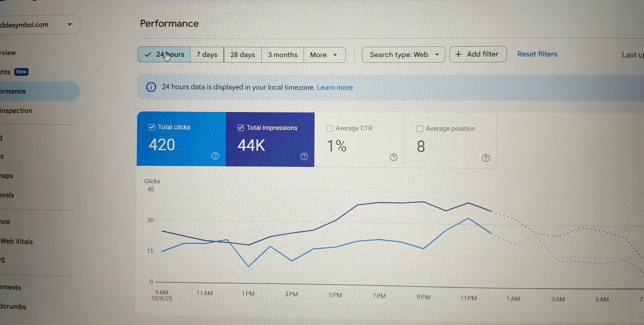The height and width of the screenshot is (325, 644).
Task: Click info icon in timezone notice banner
Action: pos(151,87)
